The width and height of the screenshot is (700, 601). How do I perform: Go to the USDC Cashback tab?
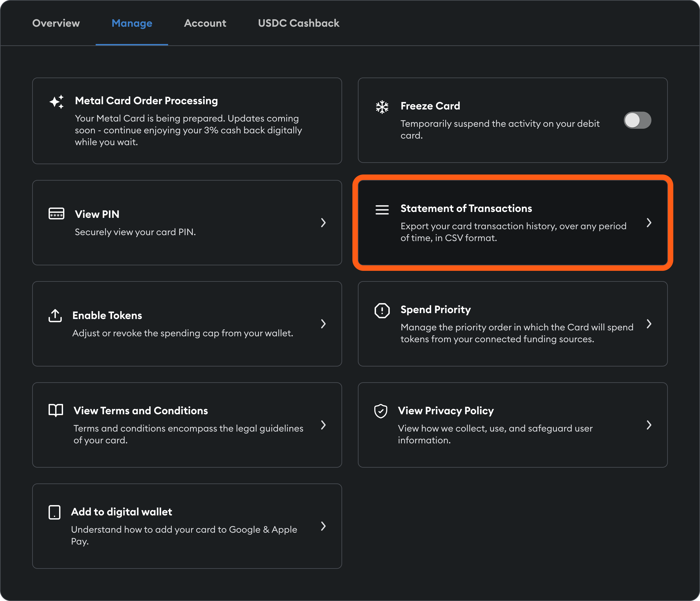[299, 23]
